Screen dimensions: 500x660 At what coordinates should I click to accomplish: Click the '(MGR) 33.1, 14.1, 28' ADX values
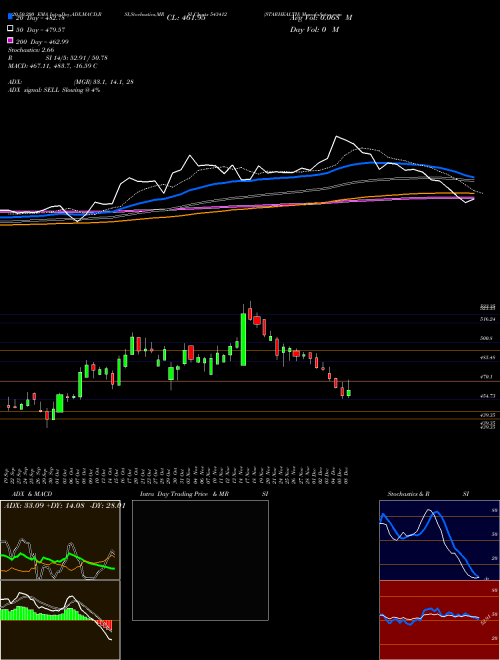tap(104, 82)
